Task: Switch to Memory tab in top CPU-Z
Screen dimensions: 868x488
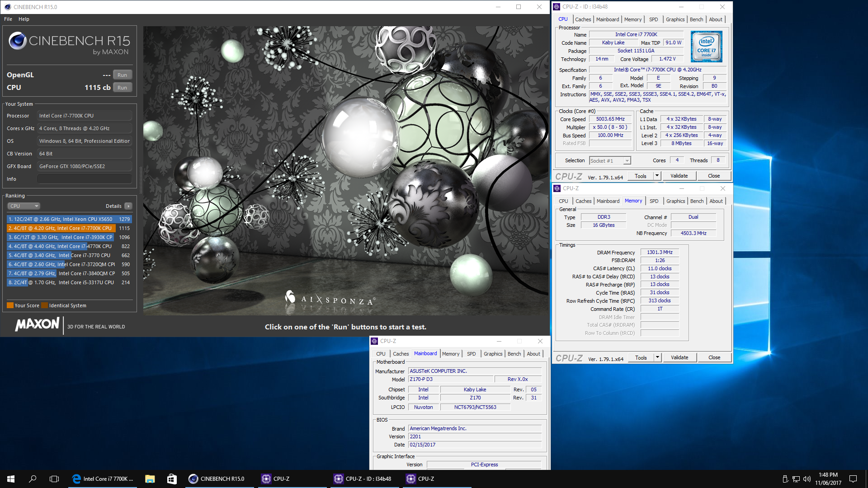Action: point(633,19)
